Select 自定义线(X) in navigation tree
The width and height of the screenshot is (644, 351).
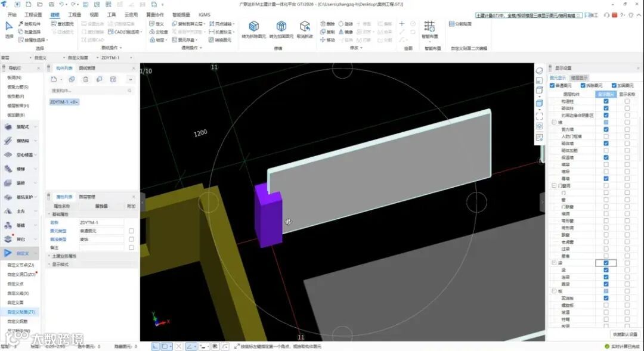(x=18, y=293)
